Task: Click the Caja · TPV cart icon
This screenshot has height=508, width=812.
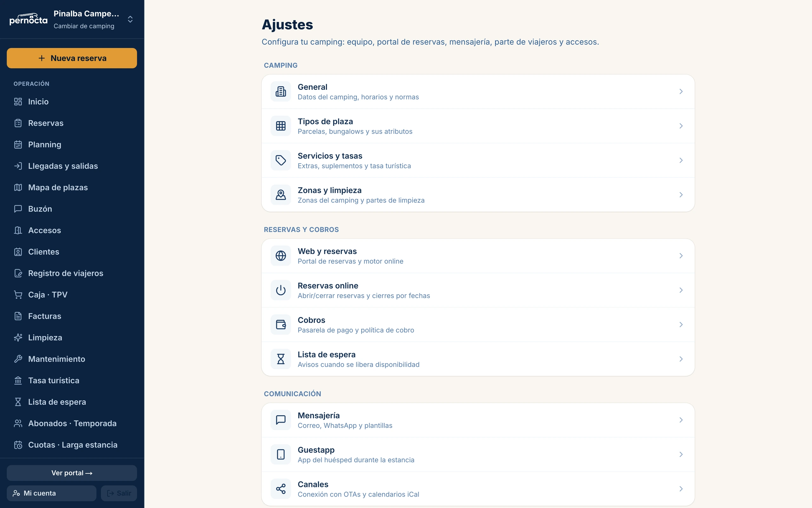Action: click(x=18, y=295)
